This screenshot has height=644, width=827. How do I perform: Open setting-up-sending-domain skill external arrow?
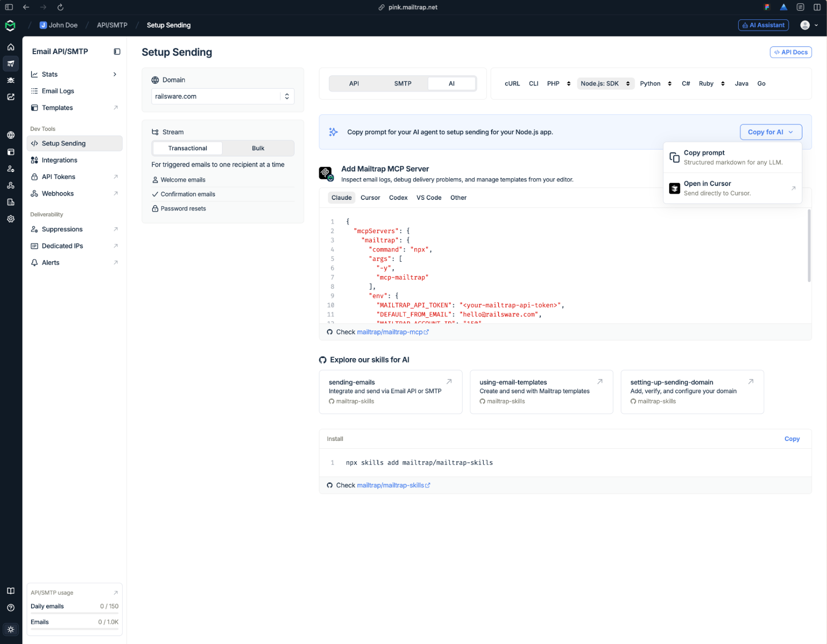[x=751, y=382]
